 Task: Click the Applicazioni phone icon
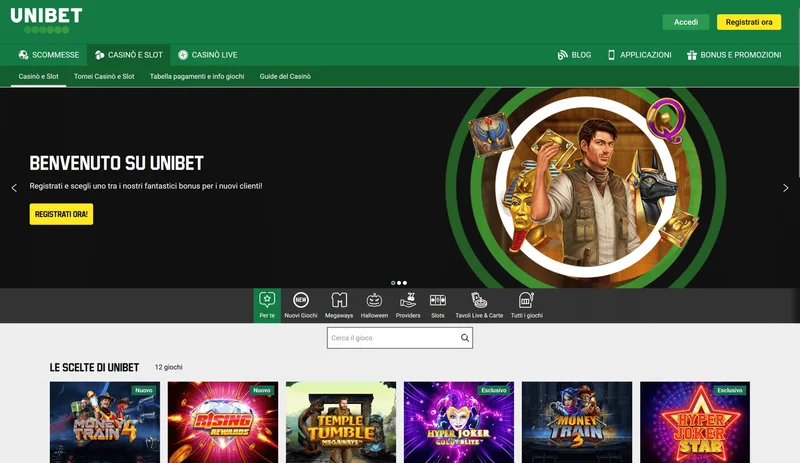click(611, 55)
